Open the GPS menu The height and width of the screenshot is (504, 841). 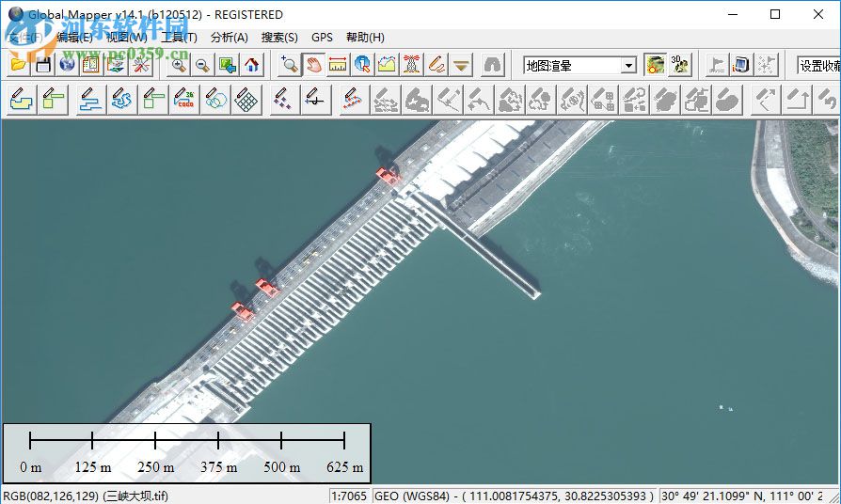click(x=322, y=38)
